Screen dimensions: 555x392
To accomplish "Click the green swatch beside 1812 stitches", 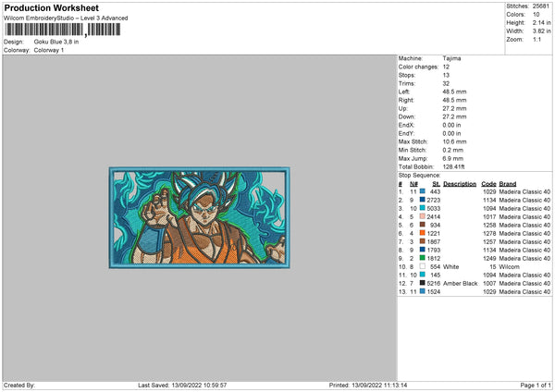I will pyautogui.click(x=423, y=258).
